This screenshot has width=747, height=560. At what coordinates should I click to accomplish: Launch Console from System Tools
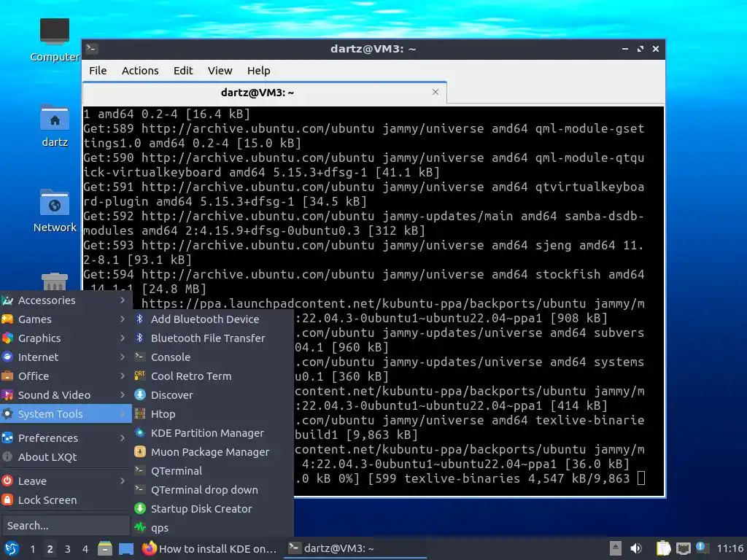click(x=214, y=357)
